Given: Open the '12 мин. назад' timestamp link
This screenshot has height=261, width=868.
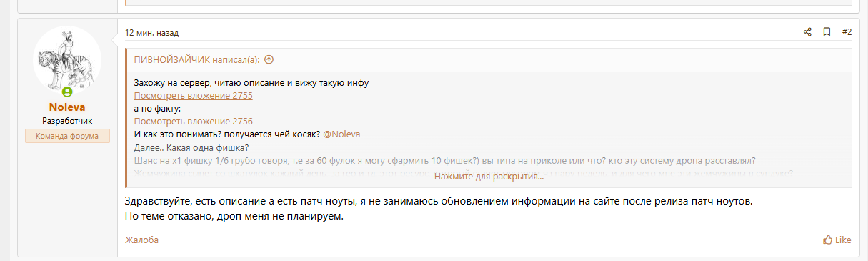Looking at the screenshot, I should point(151,33).
